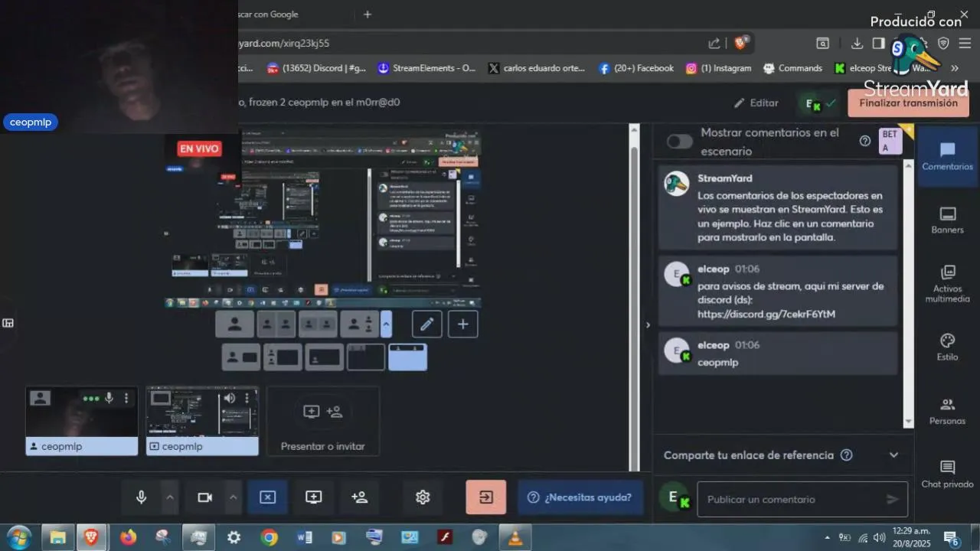Switch to the Estilo tab
Image resolution: width=980 pixels, height=551 pixels.
(947, 347)
